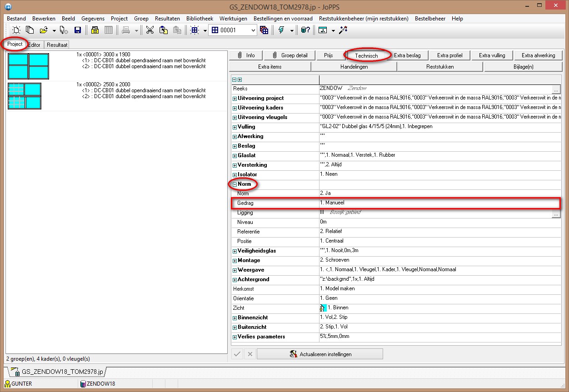
Task: Click the grayed X cancel button
Action: [x=250, y=354]
